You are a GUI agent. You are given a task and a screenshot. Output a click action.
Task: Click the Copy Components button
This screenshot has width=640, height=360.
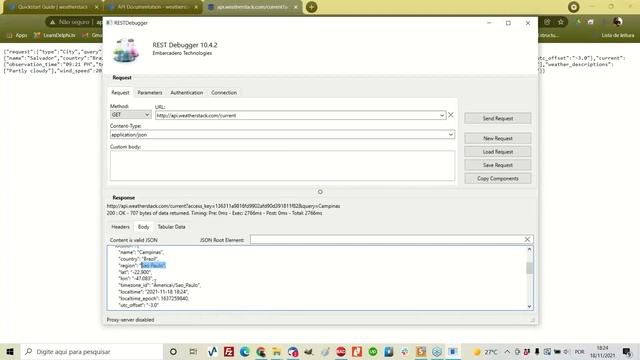tap(498, 179)
